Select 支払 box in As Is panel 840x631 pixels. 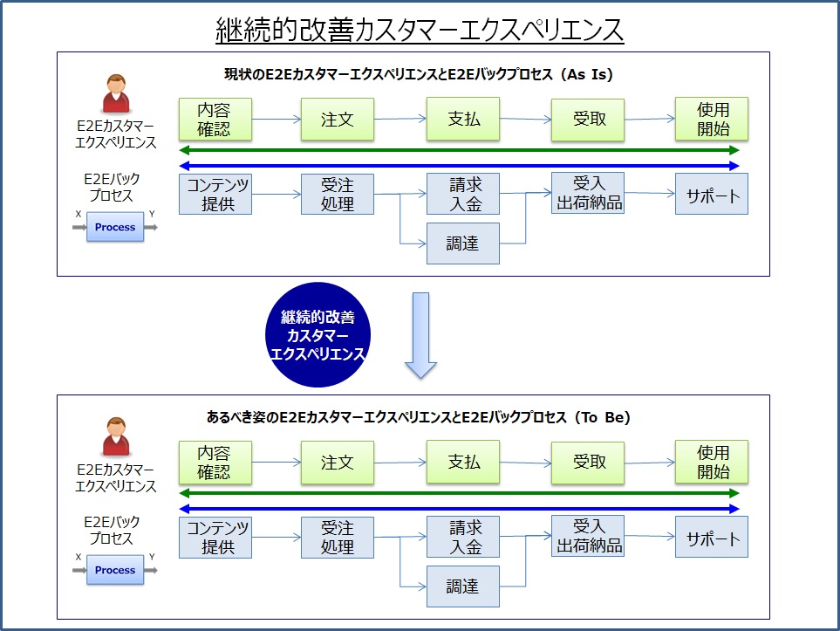[x=463, y=119]
